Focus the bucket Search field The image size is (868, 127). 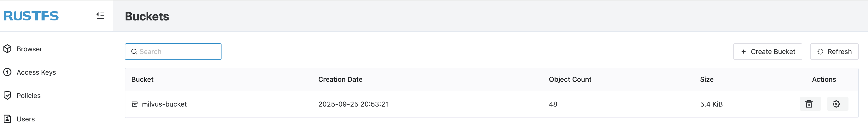179,52
